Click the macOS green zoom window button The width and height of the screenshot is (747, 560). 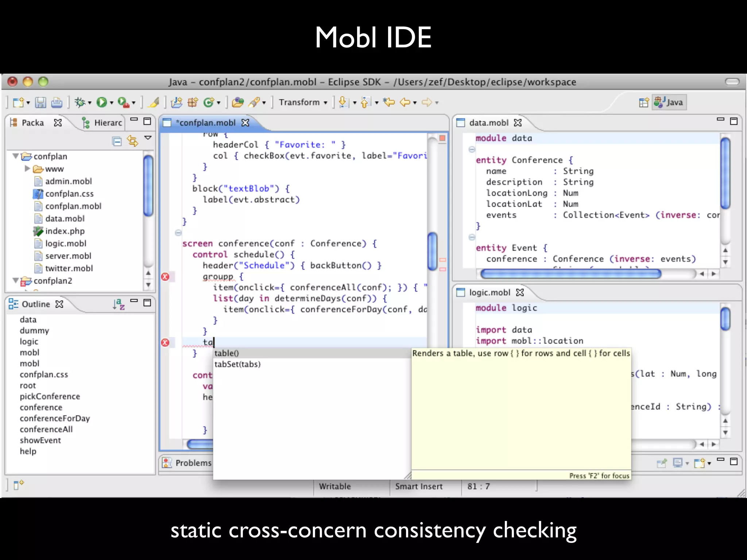point(43,82)
